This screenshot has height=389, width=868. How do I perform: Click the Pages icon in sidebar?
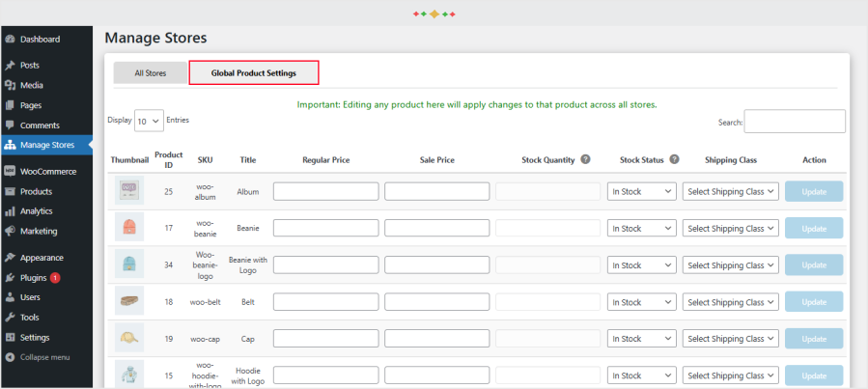(10, 105)
